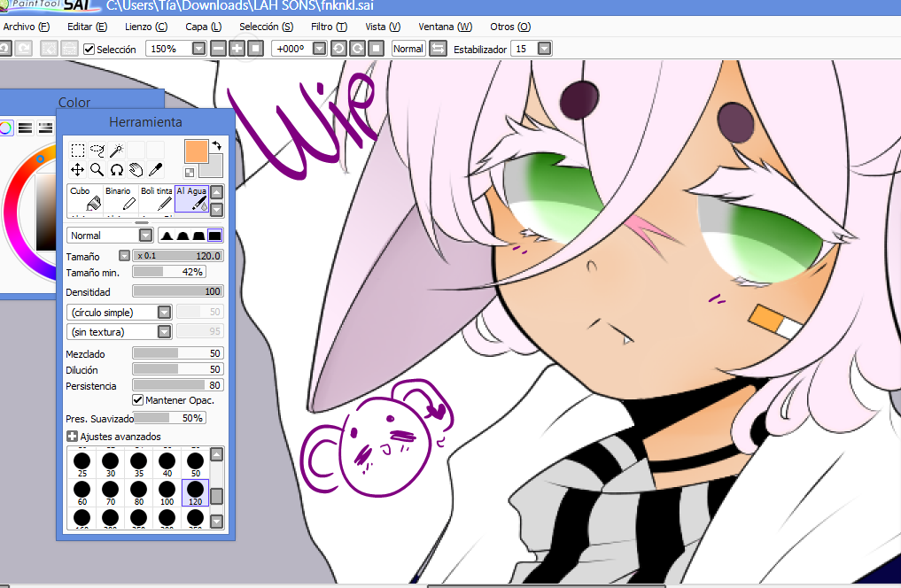Image resolution: width=901 pixels, height=588 pixels.
Task: Rotate view counterclockwise button
Action: point(338,49)
